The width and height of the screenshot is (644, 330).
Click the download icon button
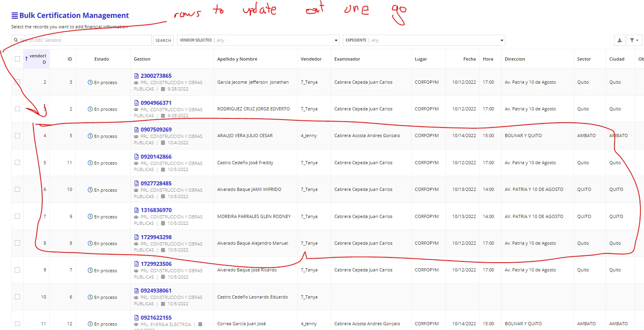click(x=620, y=40)
